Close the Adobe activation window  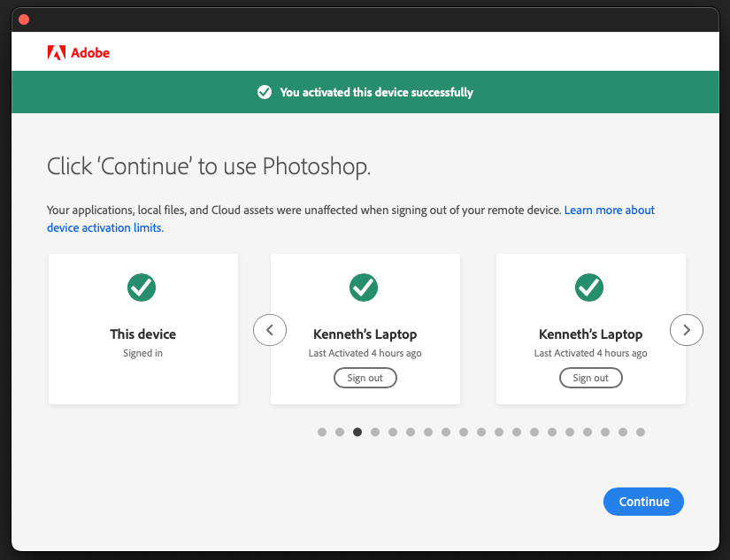click(x=24, y=19)
